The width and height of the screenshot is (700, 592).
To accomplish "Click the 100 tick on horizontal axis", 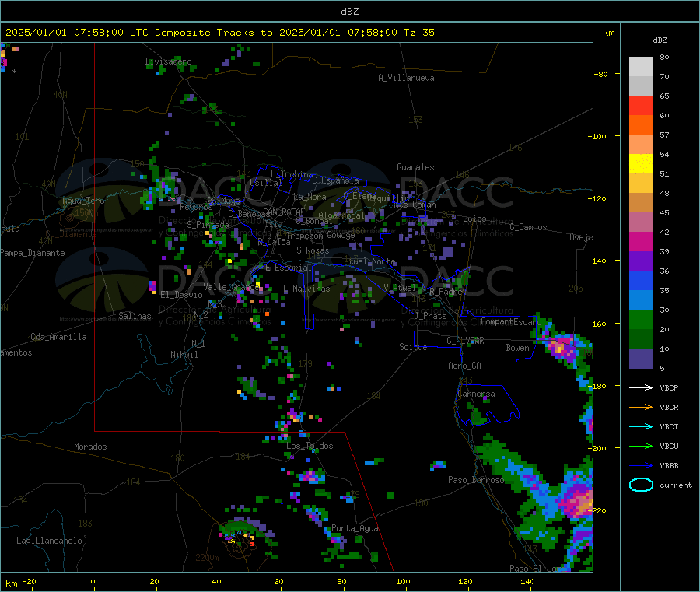I will tap(403, 581).
